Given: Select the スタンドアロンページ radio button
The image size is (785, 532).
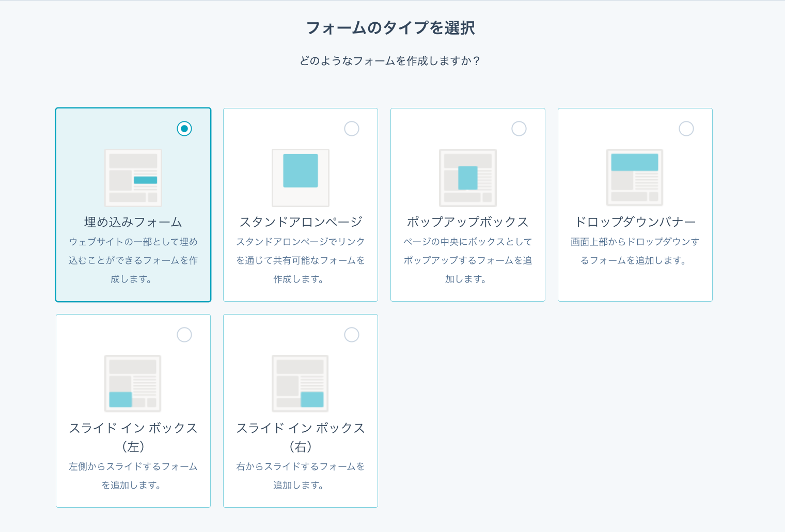Looking at the screenshot, I should [352, 129].
